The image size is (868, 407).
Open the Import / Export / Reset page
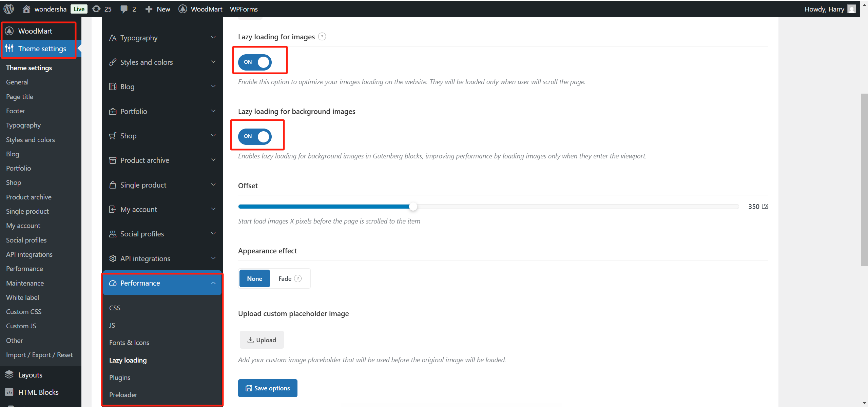39,354
